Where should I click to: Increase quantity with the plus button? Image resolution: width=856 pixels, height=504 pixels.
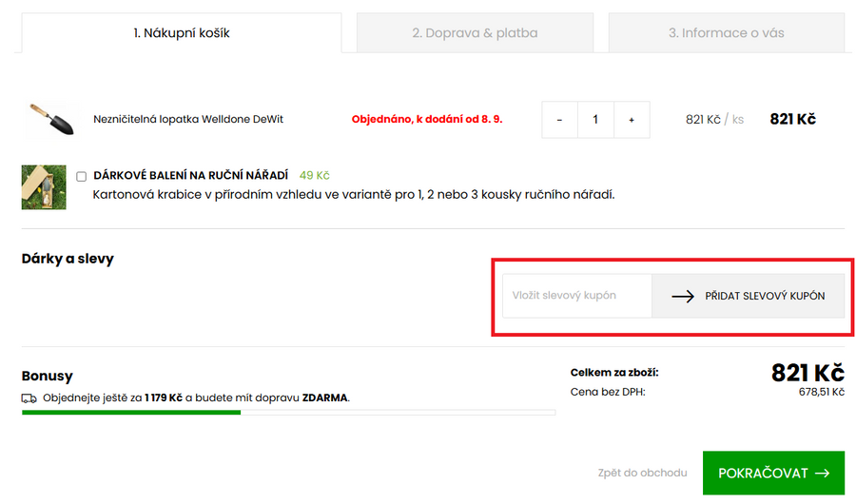[x=632, y=120]
